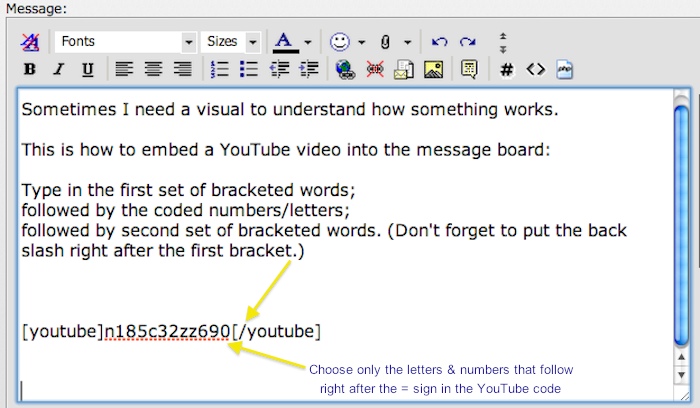Redo the last undone edit
700x408 pixels.
click(467, 42)
